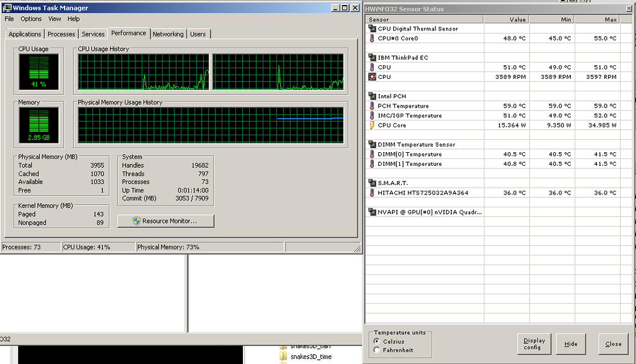
Task: Switch to the Services tab
Action: 93,34
